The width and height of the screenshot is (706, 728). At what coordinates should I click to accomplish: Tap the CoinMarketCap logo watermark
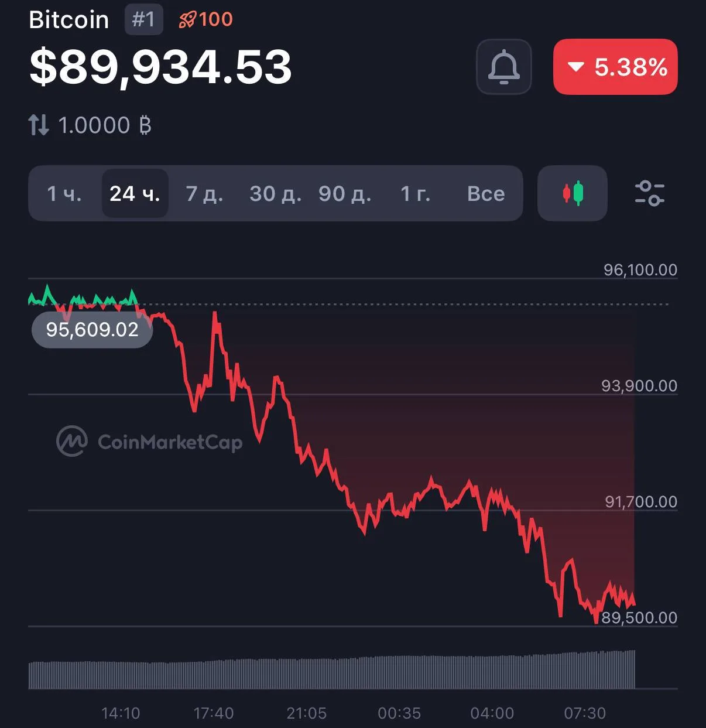[149, 442]
